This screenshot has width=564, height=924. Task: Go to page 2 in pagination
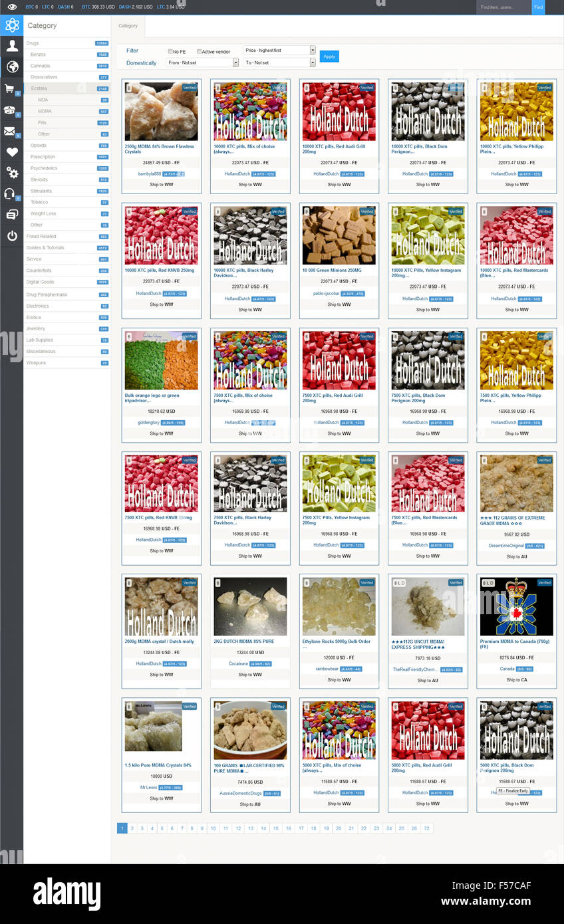pyautogui.click(x=132, y=828)
